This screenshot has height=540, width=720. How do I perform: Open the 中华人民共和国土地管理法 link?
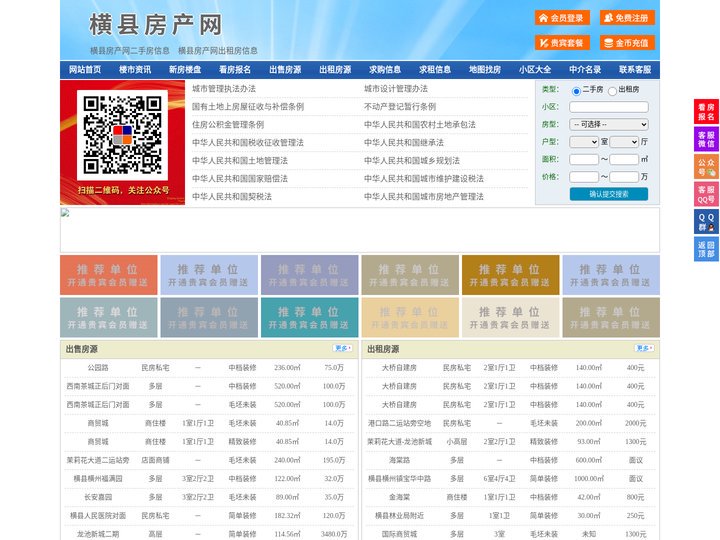pyautogui.click(x=240, y=160)
